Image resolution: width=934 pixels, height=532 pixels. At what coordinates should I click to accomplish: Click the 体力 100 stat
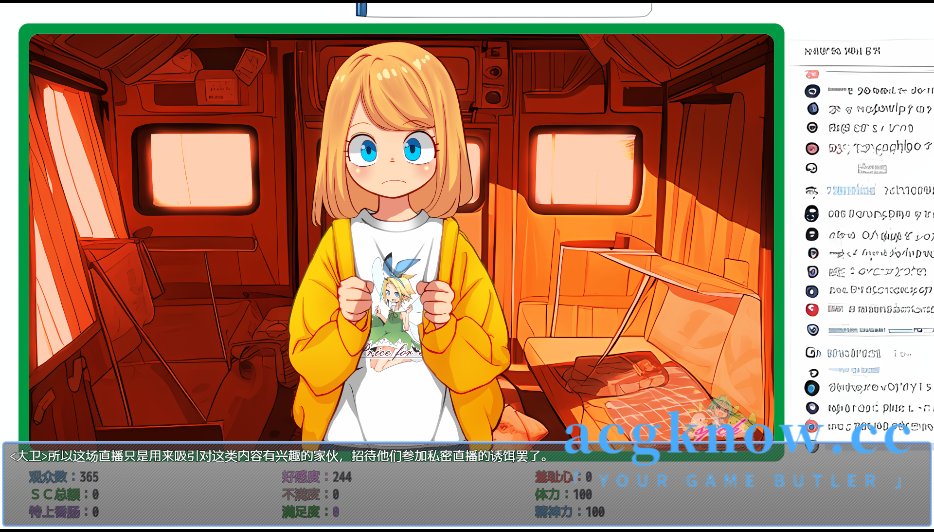click(x=563, y=494)
